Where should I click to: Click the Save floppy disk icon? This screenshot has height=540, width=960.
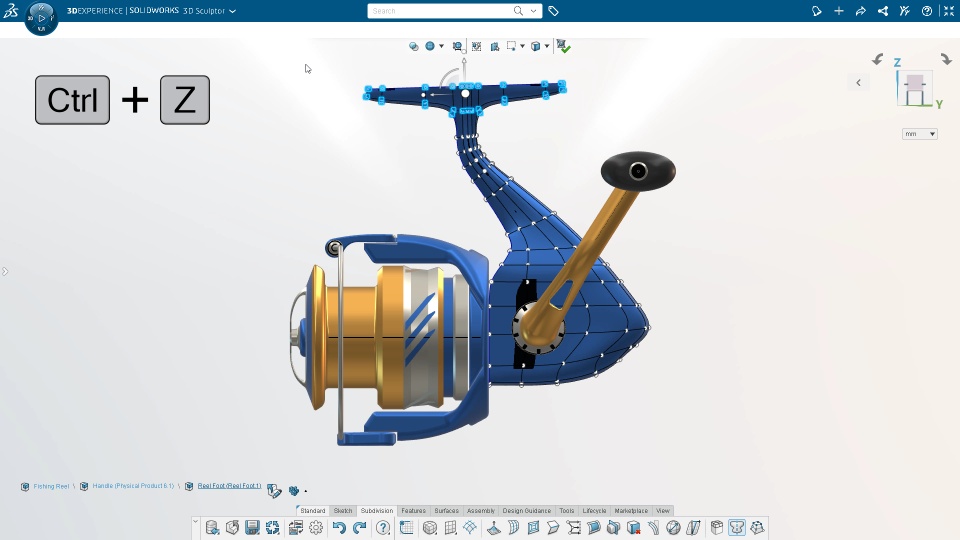(252, 527)
